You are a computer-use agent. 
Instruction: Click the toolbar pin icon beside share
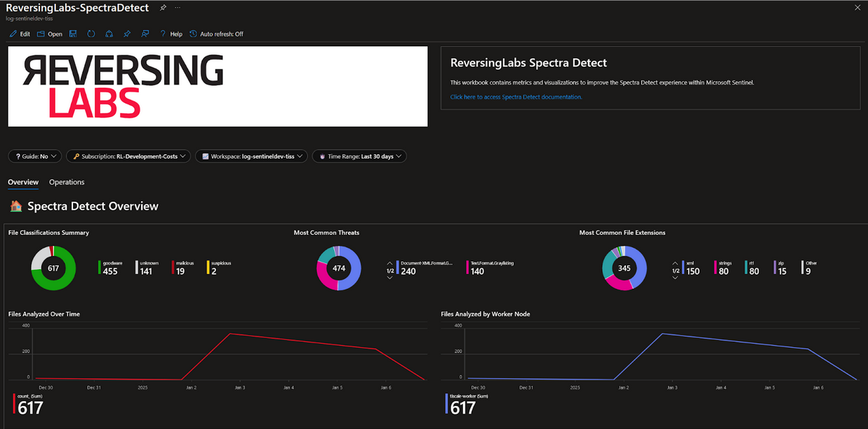tap(127, 34)
